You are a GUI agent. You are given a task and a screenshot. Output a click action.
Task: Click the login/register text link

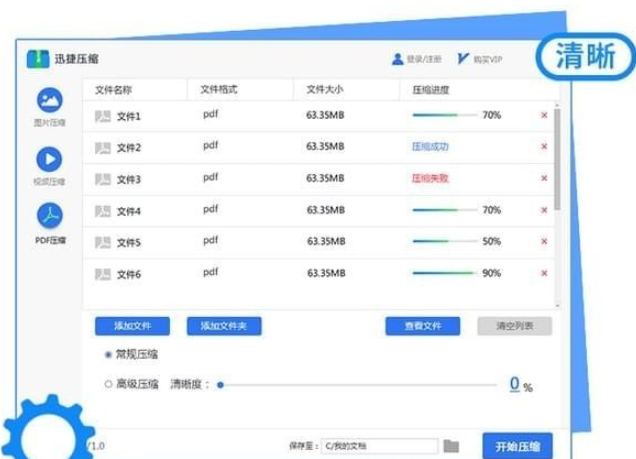(x=424, y=59)
